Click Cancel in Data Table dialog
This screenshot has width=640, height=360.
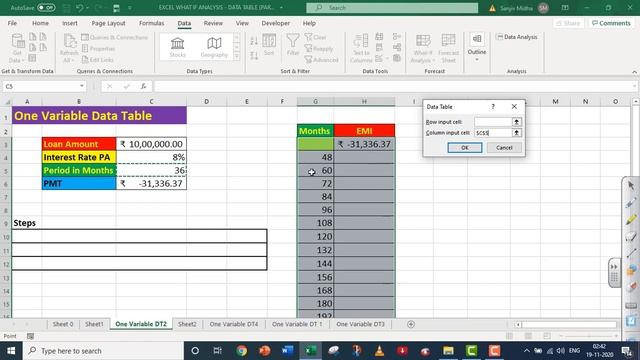504,148
